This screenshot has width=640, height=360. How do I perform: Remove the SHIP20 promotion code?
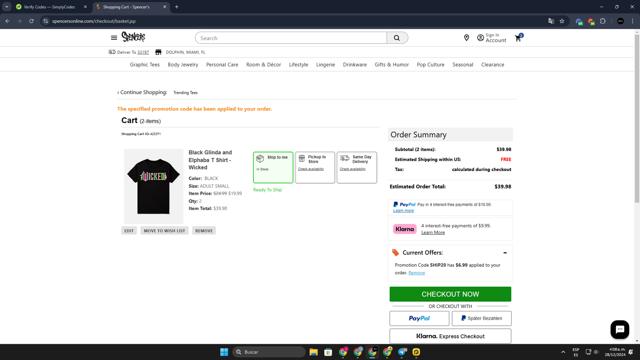tap(417, 273)
